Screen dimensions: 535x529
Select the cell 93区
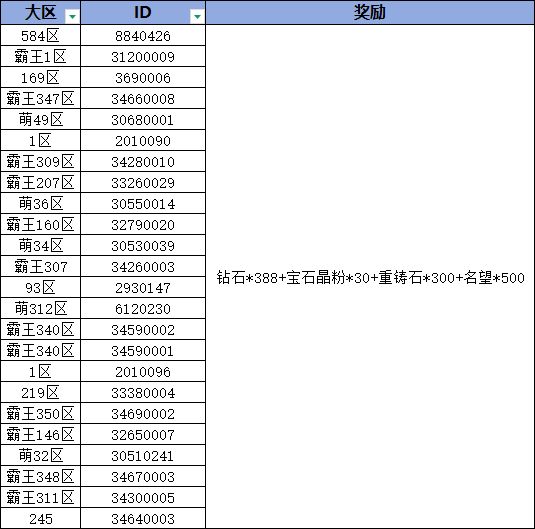(x=41, y=287)
